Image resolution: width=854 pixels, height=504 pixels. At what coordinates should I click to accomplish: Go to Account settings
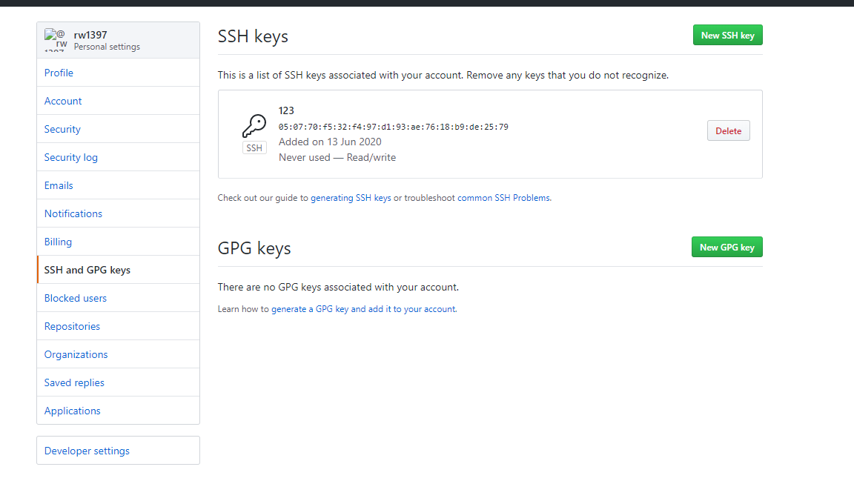click(63, 101)
